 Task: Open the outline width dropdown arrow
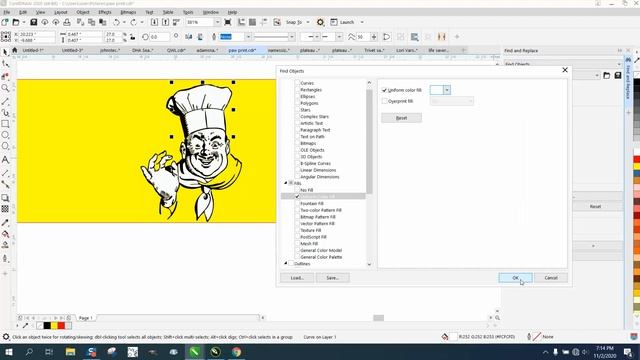coord(248,37)
